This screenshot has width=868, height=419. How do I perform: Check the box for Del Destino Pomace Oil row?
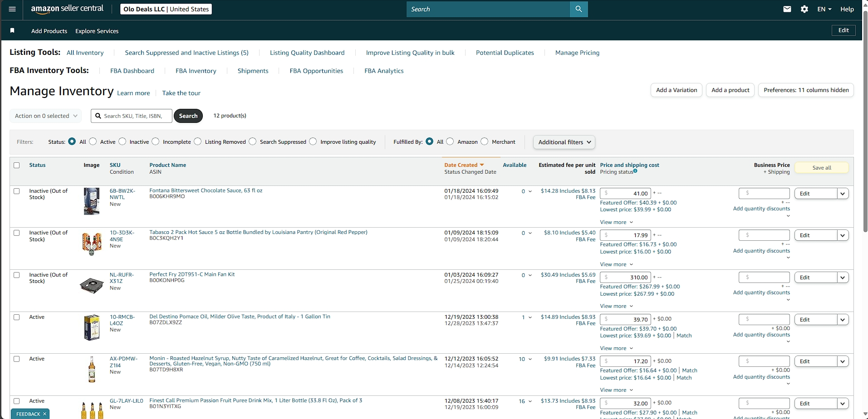(x=17, y=317)
